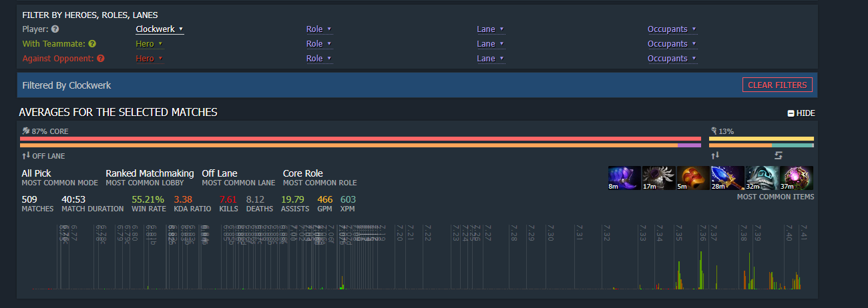Image resolution: width=868 pixels, height=308 pixels.
Task: Open the Player row Role dropdown
Action: point(319,29)
